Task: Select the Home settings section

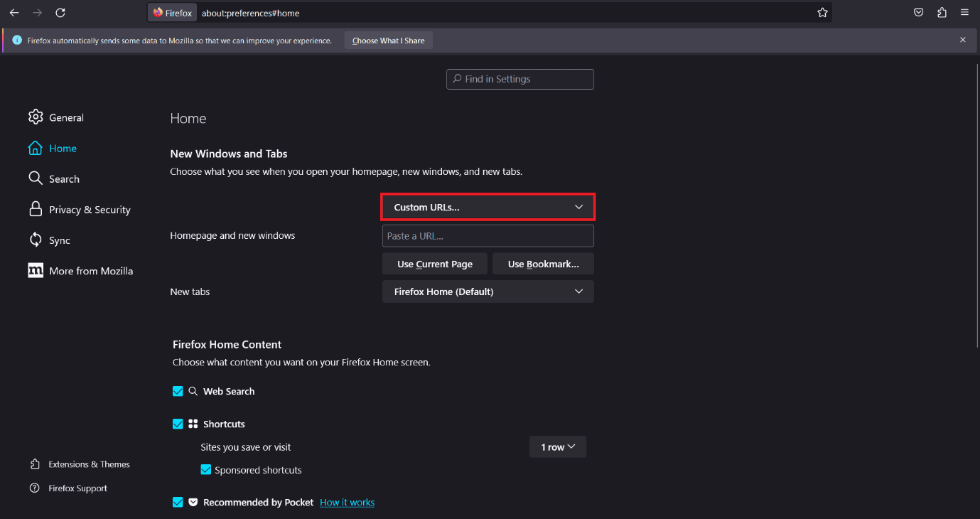Action: pos(63,149)
